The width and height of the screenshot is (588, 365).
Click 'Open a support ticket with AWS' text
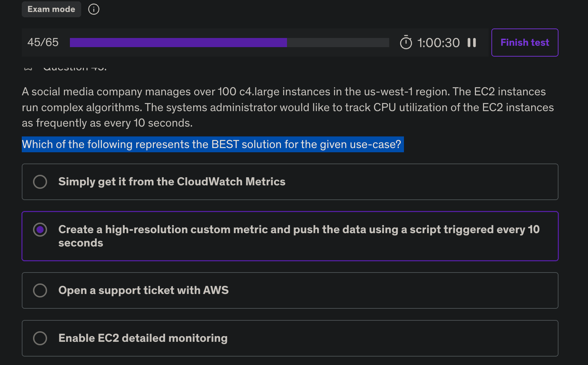pyautogui.click(x=143, y=290)
